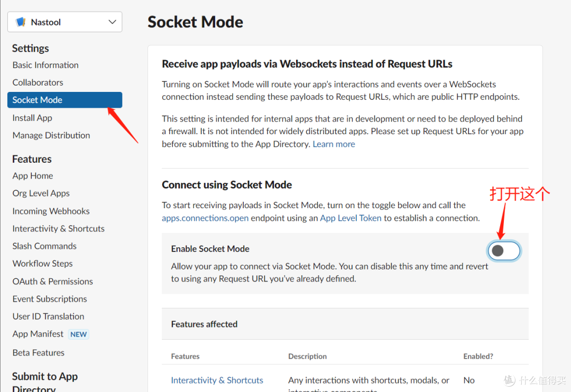This screenshot has height=392, width=571.
Task: Open Interactivity & Shortcuts table link
Action: click(217, 380)
